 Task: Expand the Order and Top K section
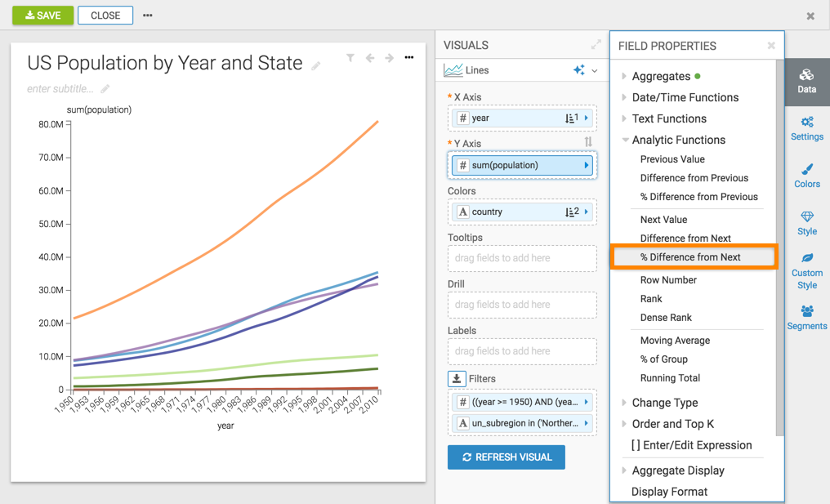[672, 424]
